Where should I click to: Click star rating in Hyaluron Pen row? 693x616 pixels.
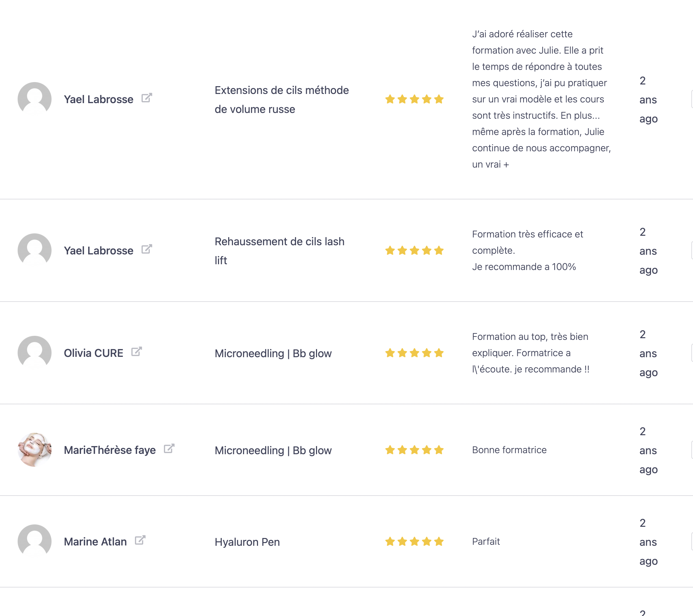(414, 542)
